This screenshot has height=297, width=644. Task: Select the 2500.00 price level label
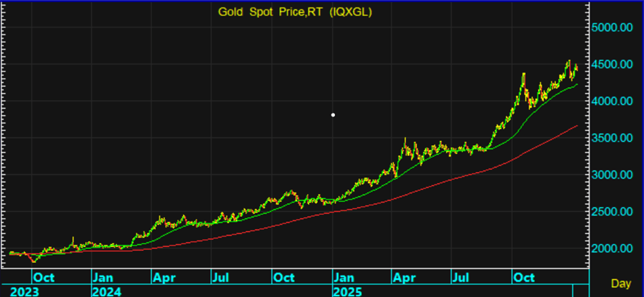click(616, 212)
